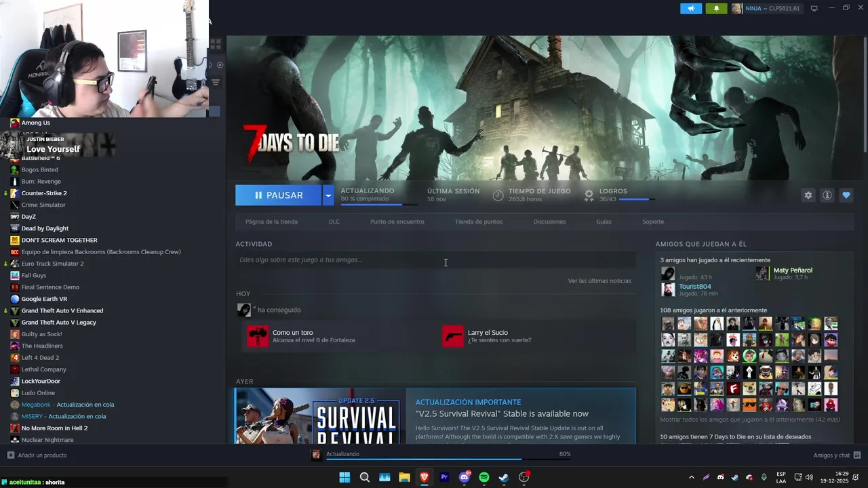This screenshot has height=488, width=868.
Task: Click the TIEMPO DE JUEGO clock icon
Action: [x=498, y=195]
